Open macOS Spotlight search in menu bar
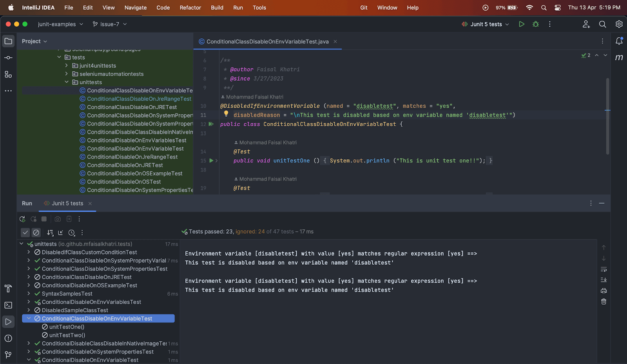Image resolution: width=627 pixels, height=364 pixels. (x=544, y=7)
